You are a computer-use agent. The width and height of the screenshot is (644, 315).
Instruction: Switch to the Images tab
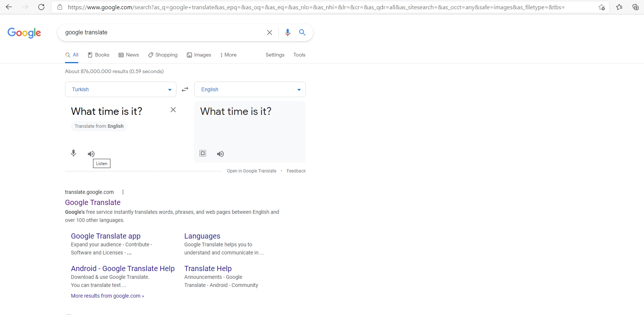[199, 55]
